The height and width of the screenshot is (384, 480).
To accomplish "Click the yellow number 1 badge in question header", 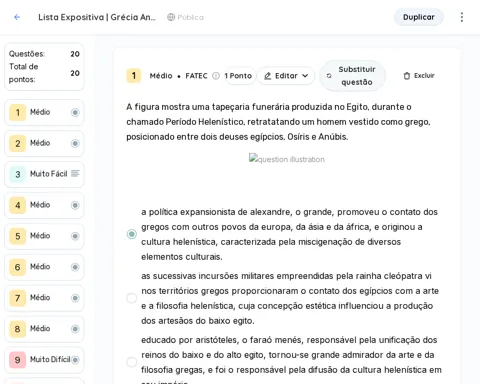I will 134,76.
